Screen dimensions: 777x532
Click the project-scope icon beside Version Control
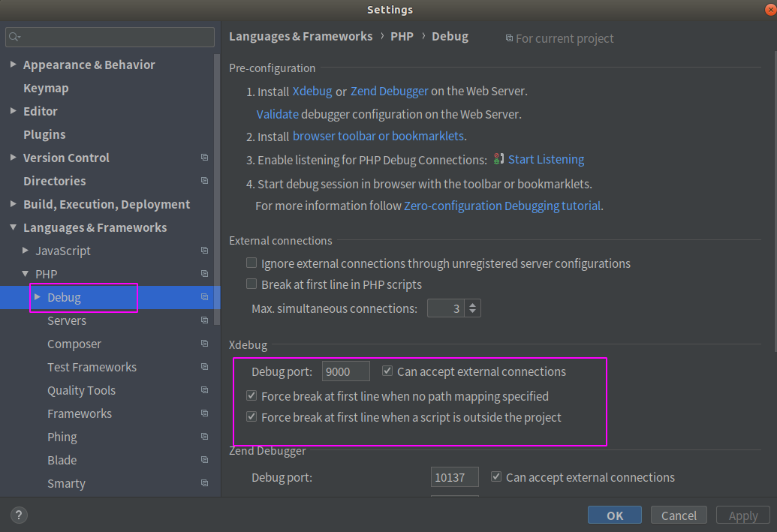point(204,157)
